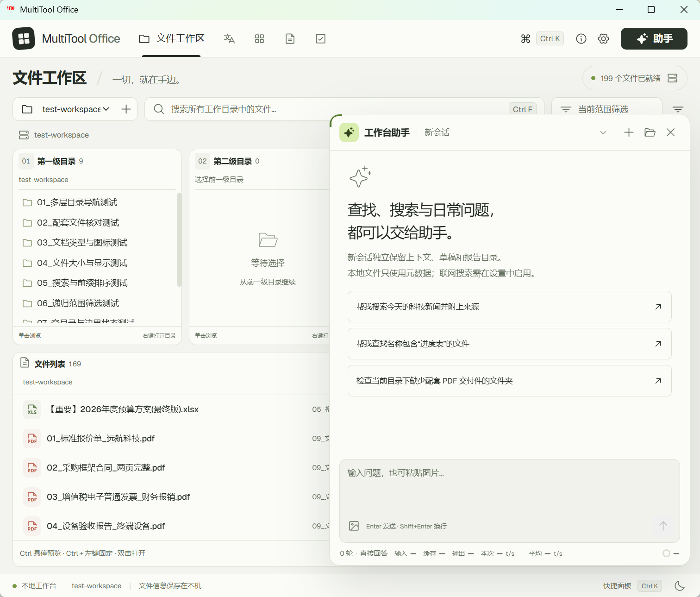Open the document tool icon in top navigation
Viewport: 700px width, 597px height.
[290, 39]
